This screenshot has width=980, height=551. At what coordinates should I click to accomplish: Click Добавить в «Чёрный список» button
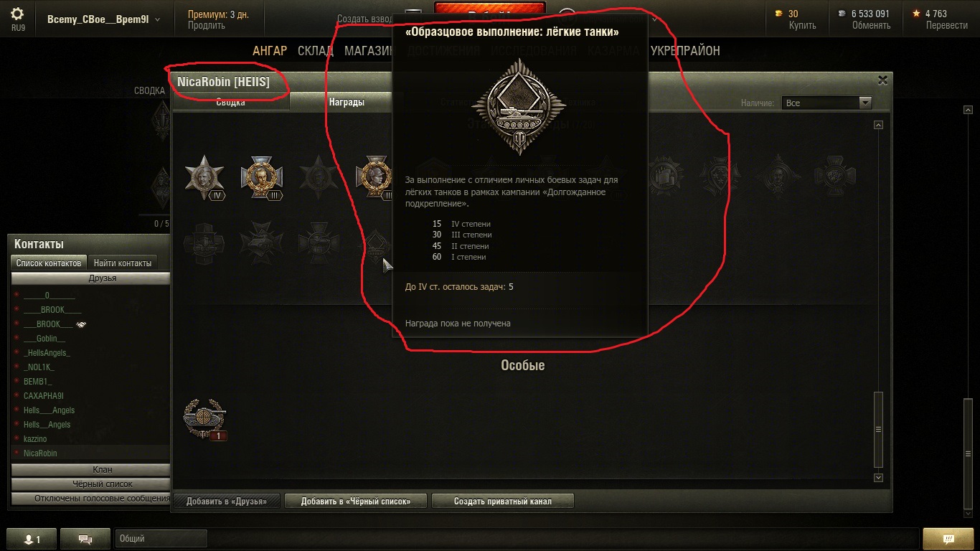tap(356, 501)
